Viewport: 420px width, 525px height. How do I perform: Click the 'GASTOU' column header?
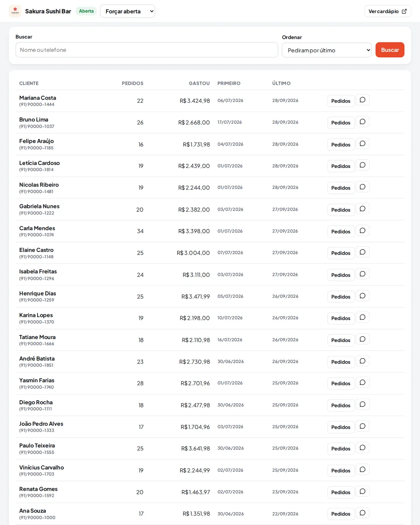(x=199, y=83)
